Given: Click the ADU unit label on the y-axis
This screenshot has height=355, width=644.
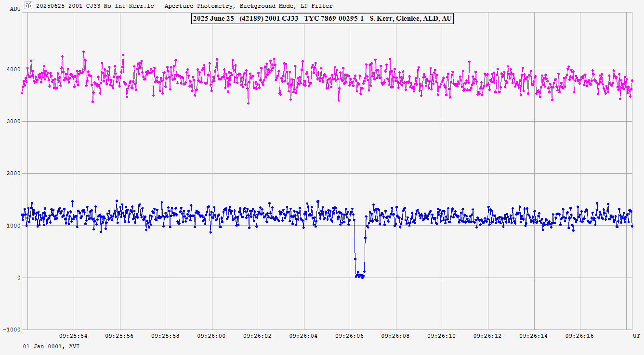Looking at the screenshot, I should pyautogui.click(x=15, y=9).
